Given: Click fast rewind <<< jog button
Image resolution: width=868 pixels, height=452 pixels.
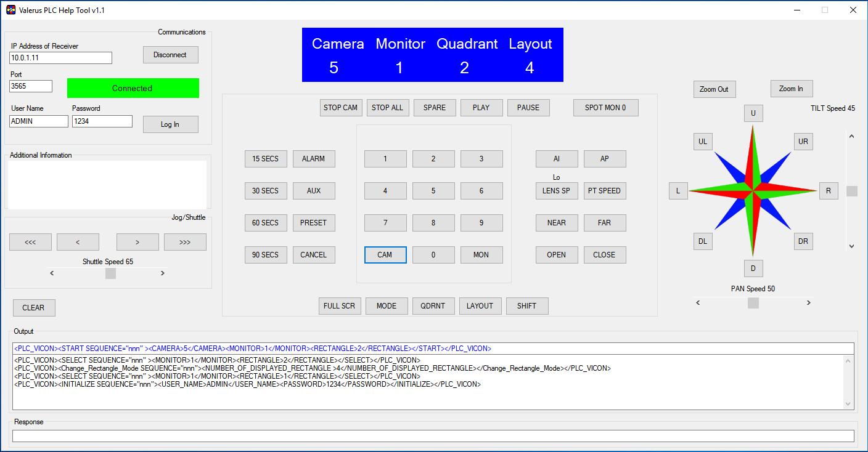Looking at the screenshot, I should pyautogui.click(x=30, y=242).
